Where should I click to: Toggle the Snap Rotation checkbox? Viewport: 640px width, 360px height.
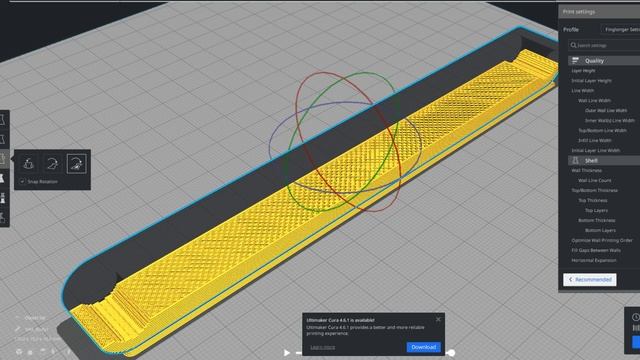coord(22,181)
